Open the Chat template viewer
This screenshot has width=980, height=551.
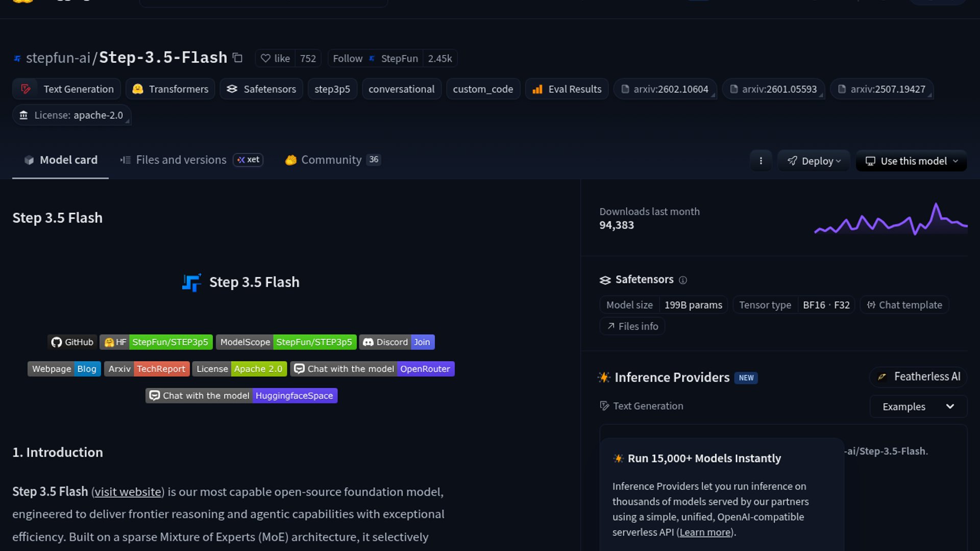[x=904, y=305]
